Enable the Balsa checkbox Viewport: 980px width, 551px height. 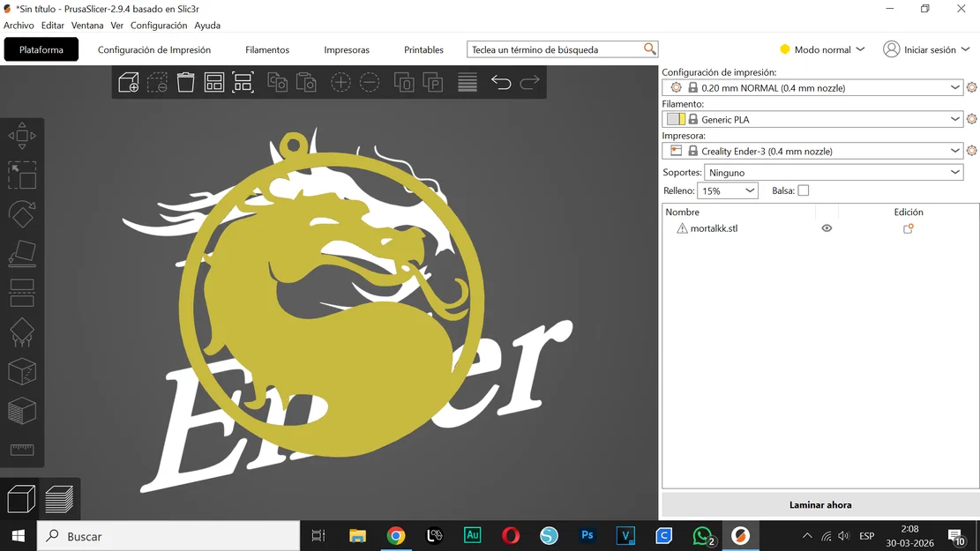[803, 190]
